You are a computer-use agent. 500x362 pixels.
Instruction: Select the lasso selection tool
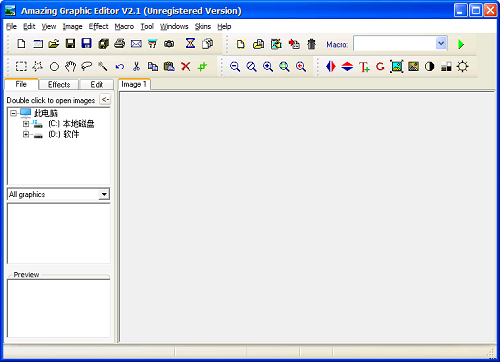pos(87,66)
